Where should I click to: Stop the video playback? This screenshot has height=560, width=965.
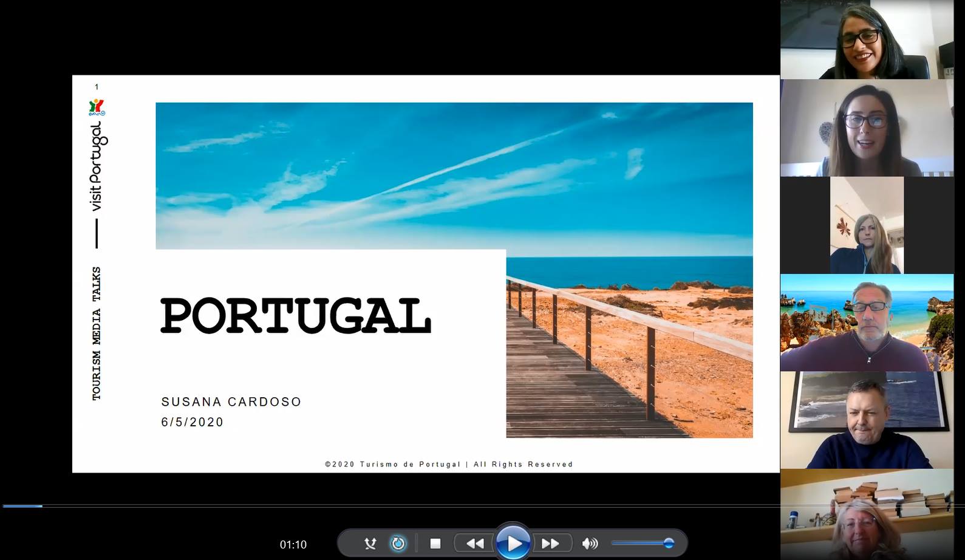pos(435,544)
